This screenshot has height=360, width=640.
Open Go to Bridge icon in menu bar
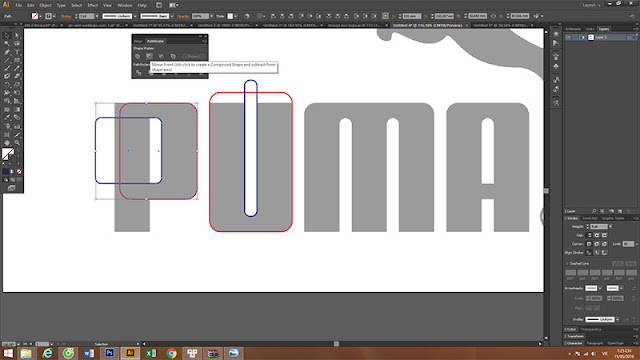[159, 5]
